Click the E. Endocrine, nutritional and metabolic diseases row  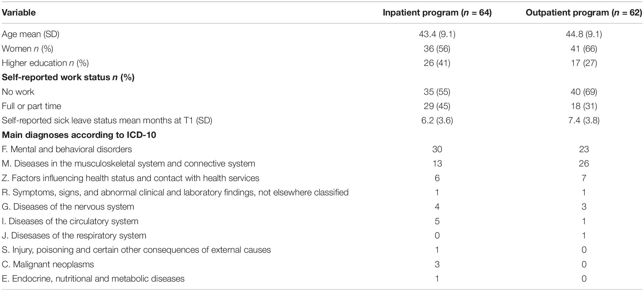coord(322,279)
